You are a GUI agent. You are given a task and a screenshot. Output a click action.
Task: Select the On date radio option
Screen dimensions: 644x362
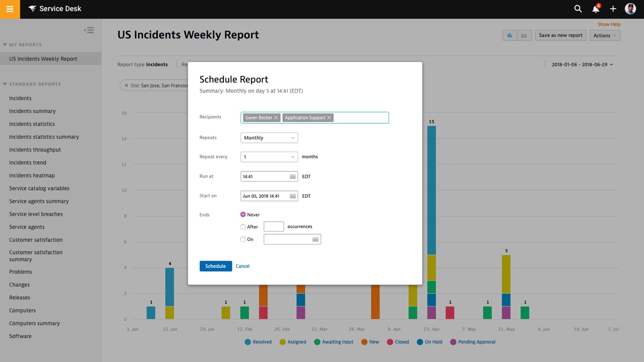pyautogui.click(x=243, y=239)
